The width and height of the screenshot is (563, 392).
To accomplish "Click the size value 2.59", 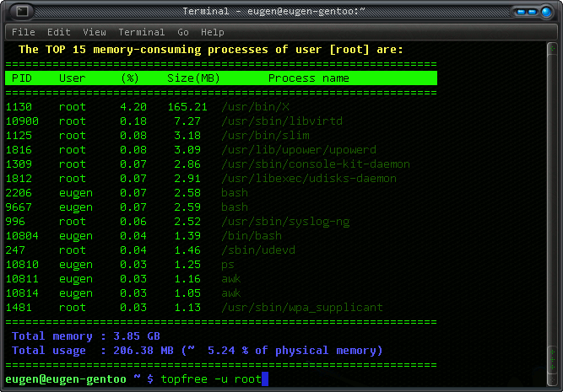I will 187,207.
